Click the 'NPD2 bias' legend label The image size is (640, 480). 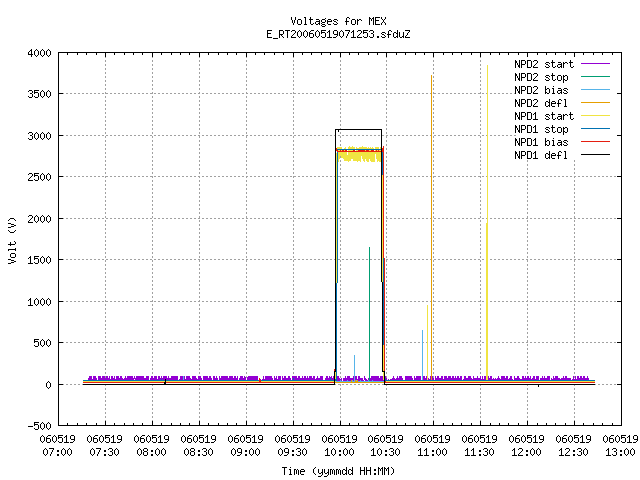pyautogui.click(x=541, y=90)
